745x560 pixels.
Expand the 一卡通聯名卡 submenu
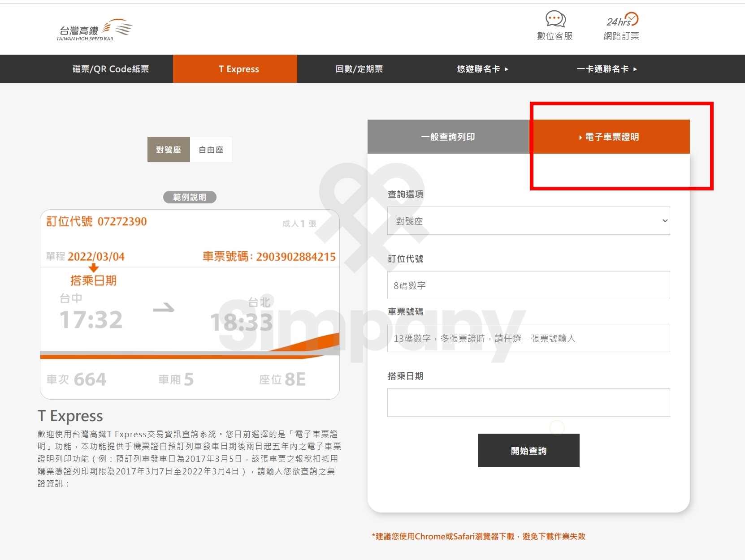tap(606, 69)
